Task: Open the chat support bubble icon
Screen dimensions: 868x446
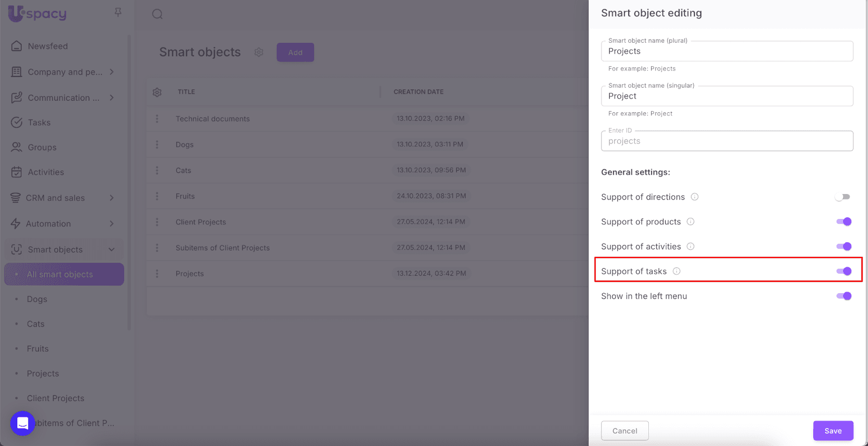Action: 23,423
